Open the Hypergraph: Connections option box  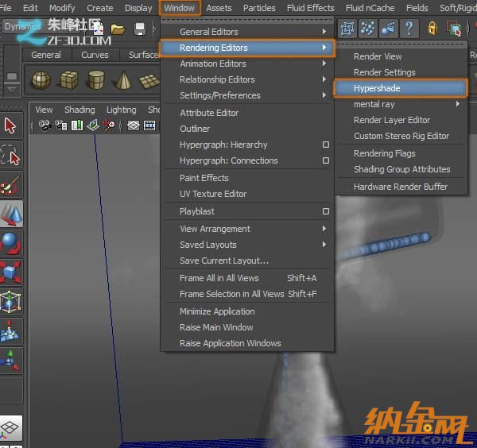click(x=326, y=160)
